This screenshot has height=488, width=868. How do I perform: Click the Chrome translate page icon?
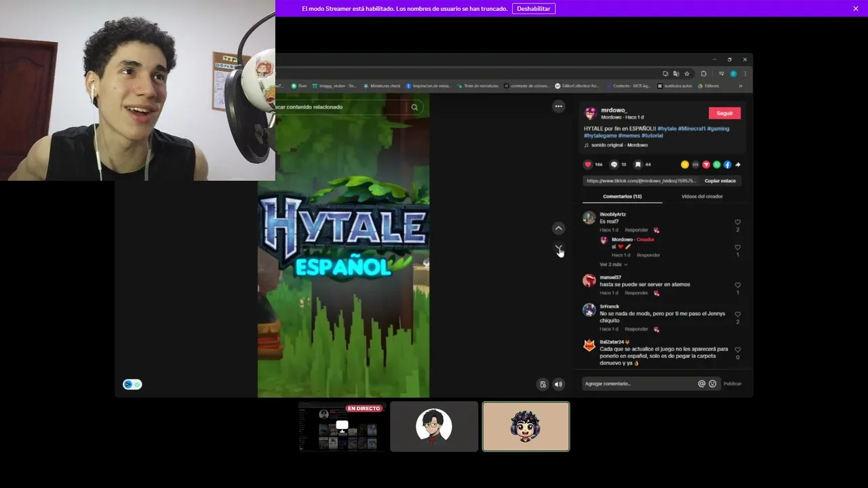point(676,74)
